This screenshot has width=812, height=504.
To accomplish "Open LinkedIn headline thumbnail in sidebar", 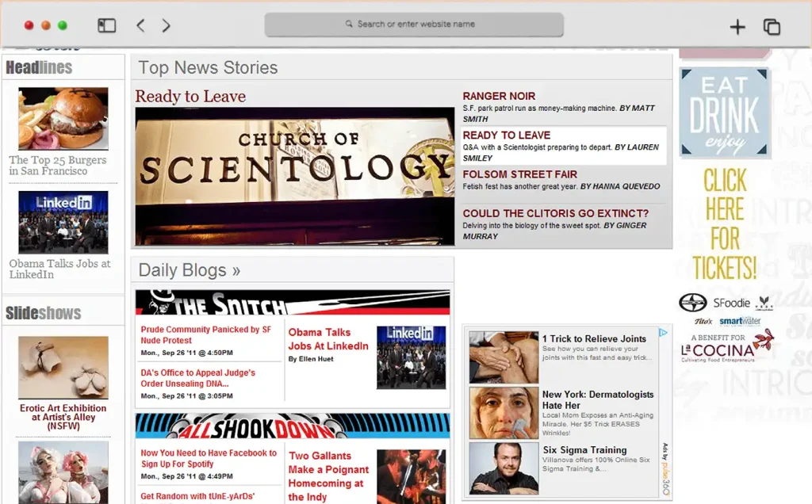I will (63, 222).
